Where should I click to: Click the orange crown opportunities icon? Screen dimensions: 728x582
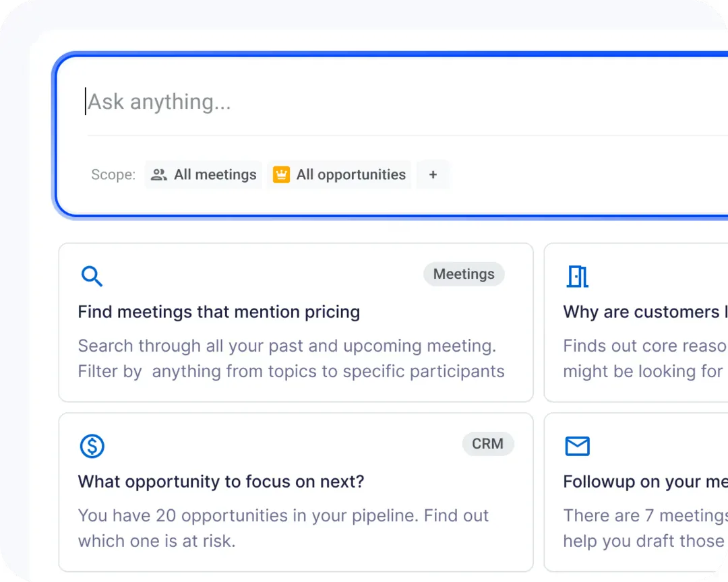pos(281,174)
